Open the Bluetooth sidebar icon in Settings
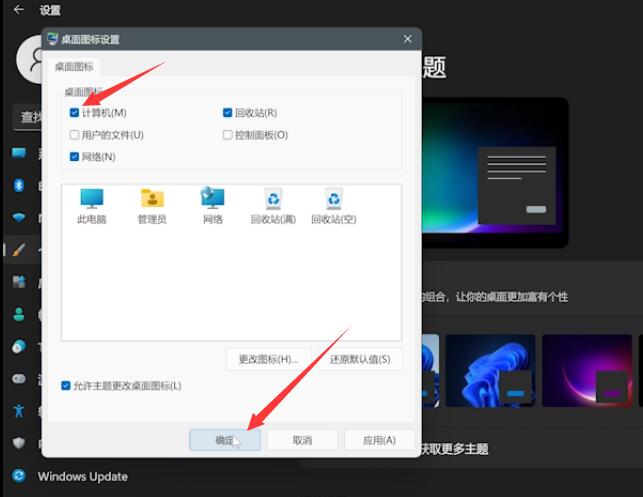 click(19, 185)
